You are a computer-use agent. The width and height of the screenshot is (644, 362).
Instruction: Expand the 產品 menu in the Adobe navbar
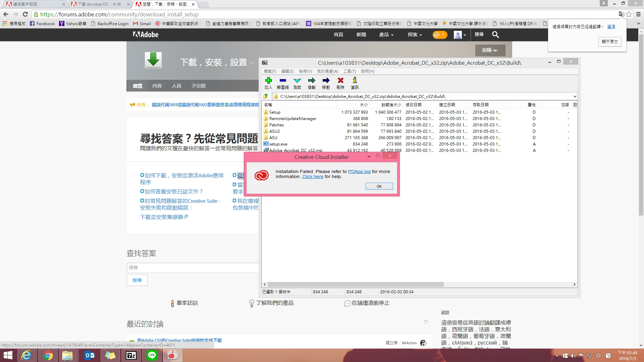click(386, 35)
